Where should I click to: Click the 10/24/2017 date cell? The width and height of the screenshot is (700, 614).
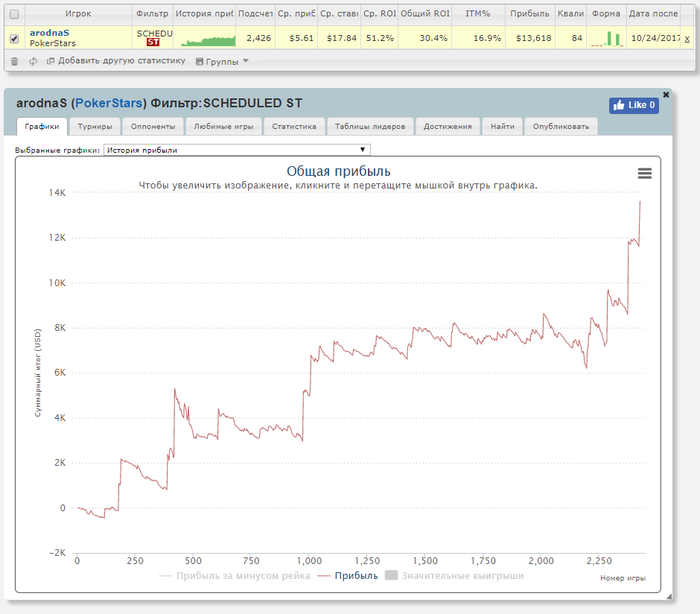pyautogui.click(x=655, y=38)
